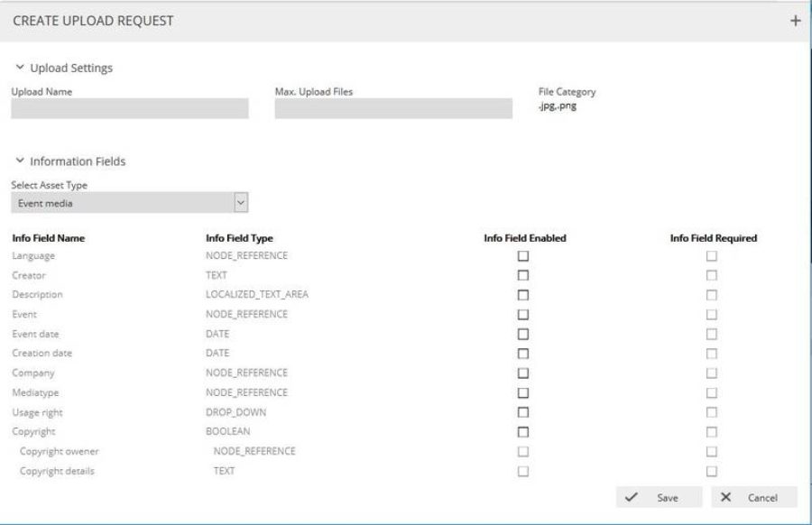Viewport: 812px width, 525px height.
Task: Click the Event date field name
Action: pyautogui.click(x=35, y=334)
